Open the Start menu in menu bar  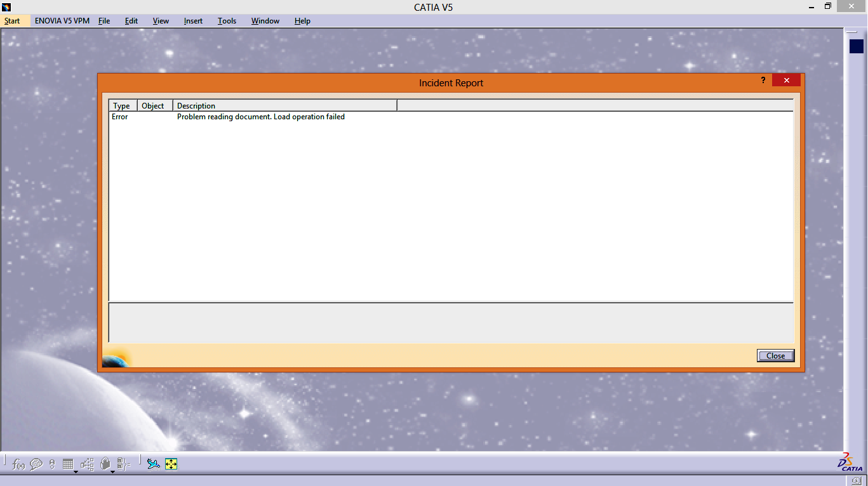click(12, 21)
